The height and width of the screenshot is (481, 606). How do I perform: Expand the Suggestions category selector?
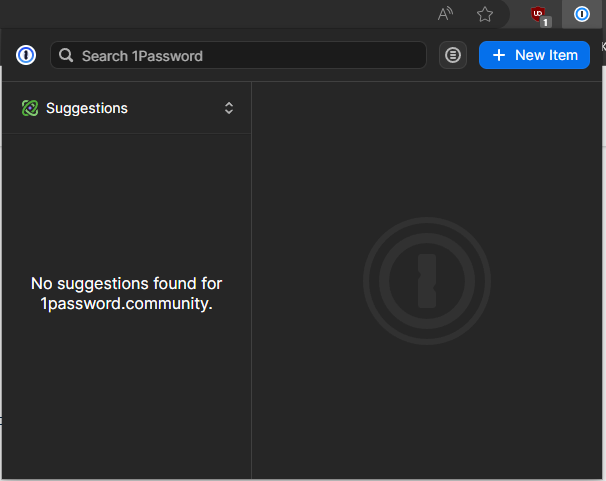pos(127,108)
